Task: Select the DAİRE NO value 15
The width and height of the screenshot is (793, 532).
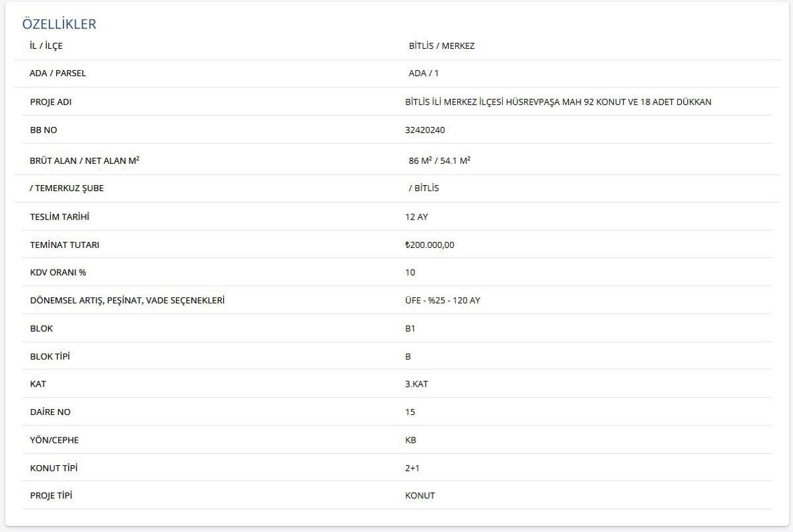Action: [x=410, y=412]
